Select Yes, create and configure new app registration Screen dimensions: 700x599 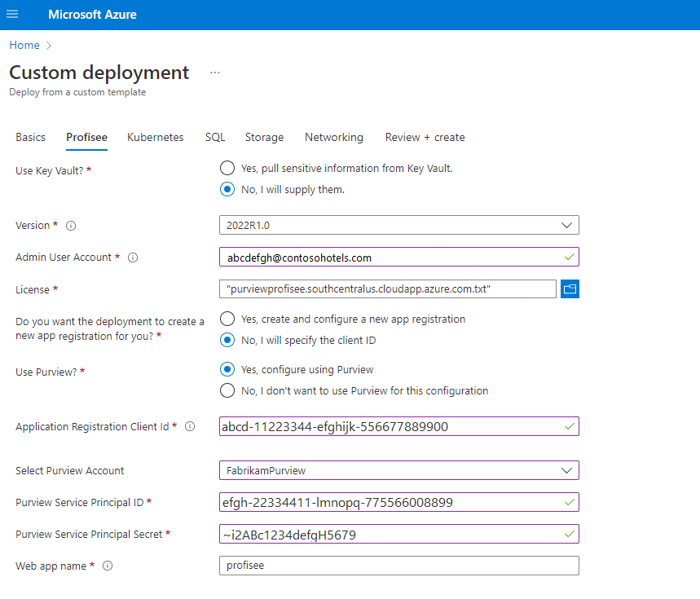click(x=227, y=319)
